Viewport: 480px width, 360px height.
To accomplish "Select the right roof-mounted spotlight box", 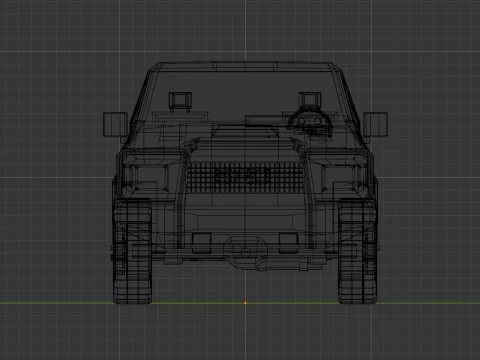I will point(310,100).
